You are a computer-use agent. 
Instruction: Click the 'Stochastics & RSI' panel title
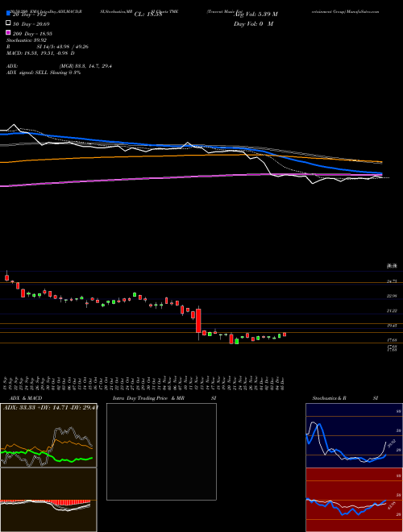click(x=345, y=398)
